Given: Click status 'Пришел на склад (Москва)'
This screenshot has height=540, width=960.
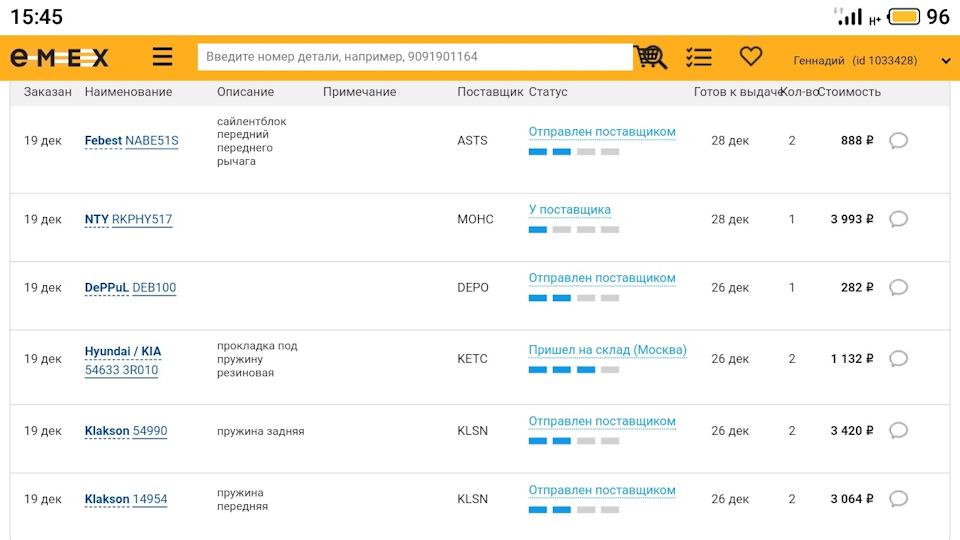Looking at the screenshot, I should point(607,350).
